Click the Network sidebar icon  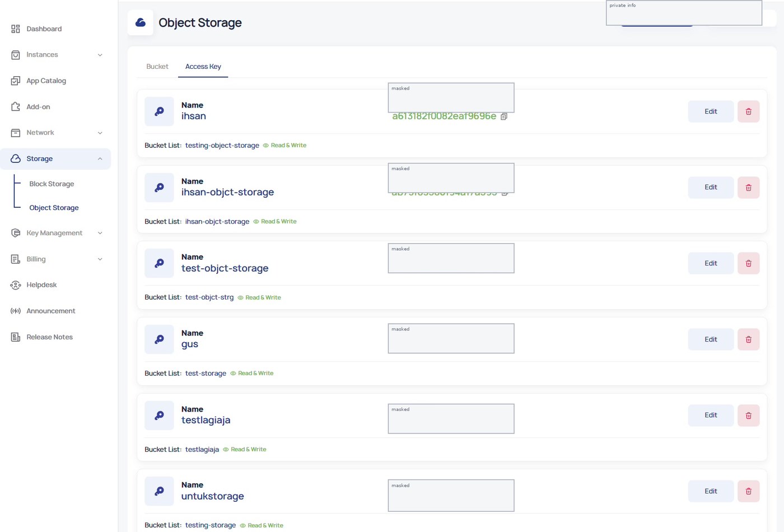(16, 133)
